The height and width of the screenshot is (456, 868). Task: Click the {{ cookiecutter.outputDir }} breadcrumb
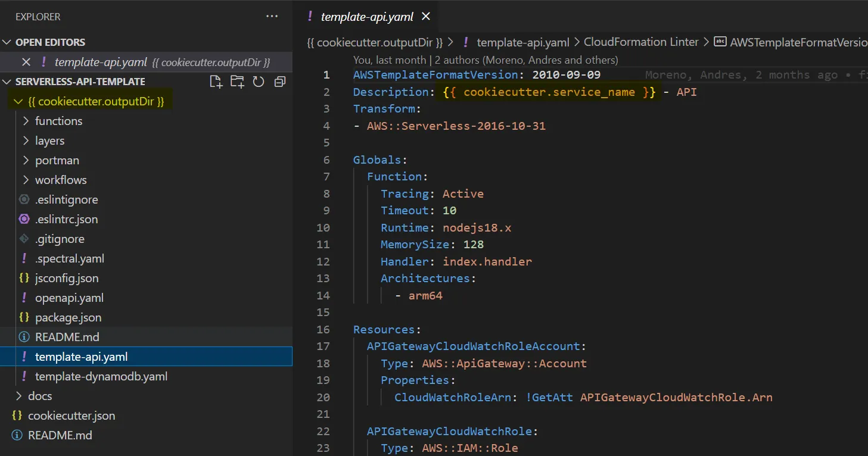(375, 42)
